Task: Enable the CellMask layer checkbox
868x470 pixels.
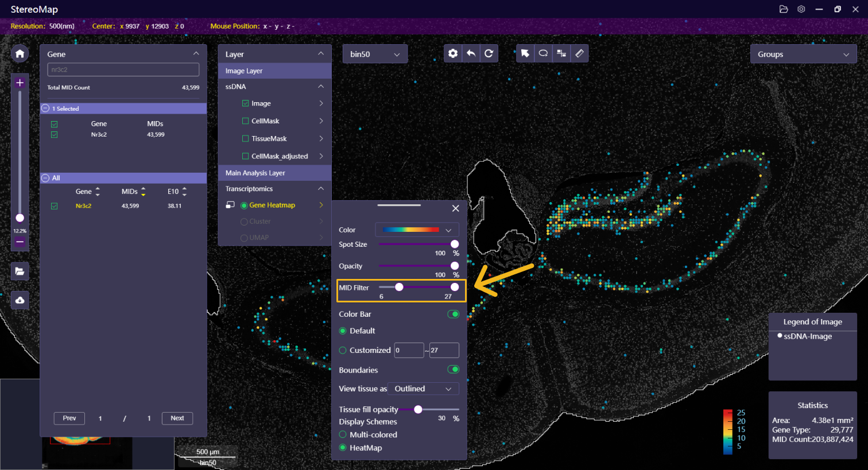Action: pos(246,121)
